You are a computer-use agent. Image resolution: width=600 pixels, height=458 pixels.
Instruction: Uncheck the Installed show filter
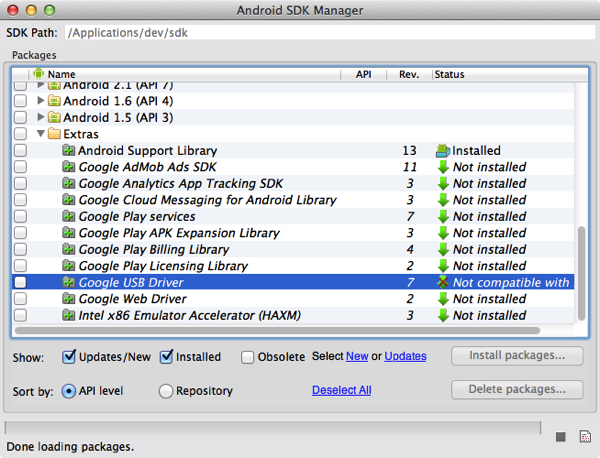pos(166,357)
